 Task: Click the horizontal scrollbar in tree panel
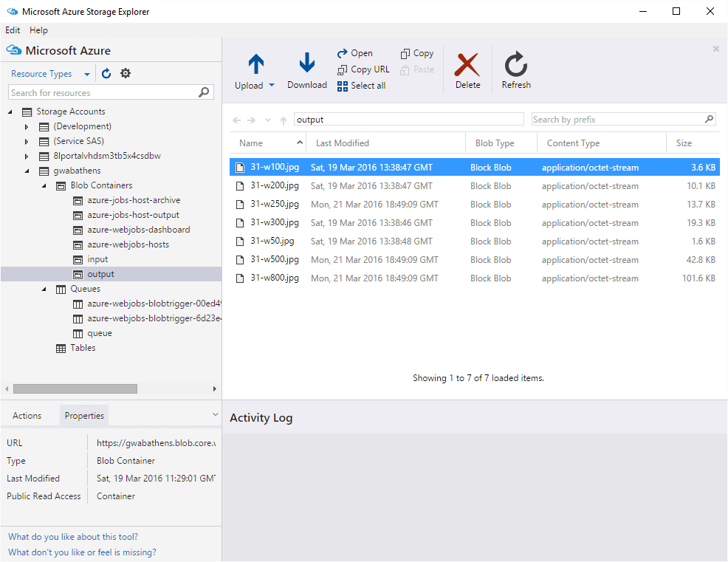coord(75,388)
